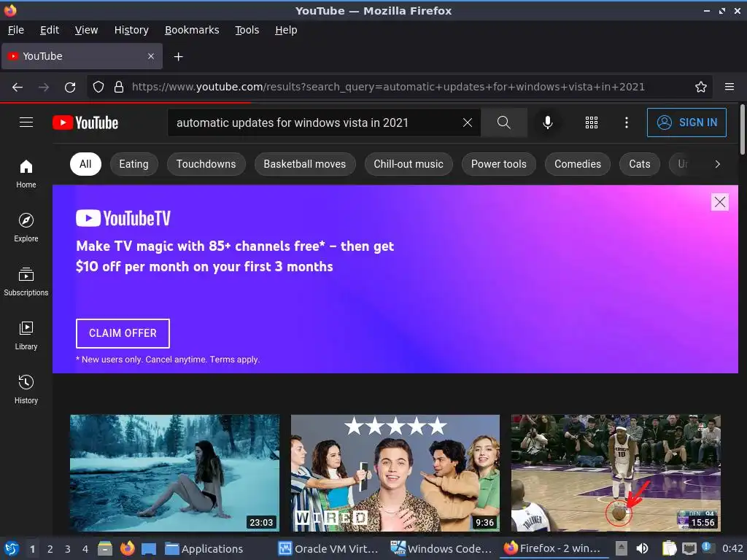The width and height of the screenshot is (747, 560).
Task: Switch to Windows Code taskbar window
Action: coord(441,548)
